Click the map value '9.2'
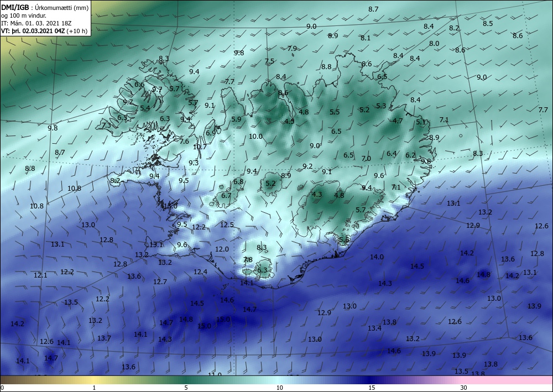The image size is (553, 392). 307,166
